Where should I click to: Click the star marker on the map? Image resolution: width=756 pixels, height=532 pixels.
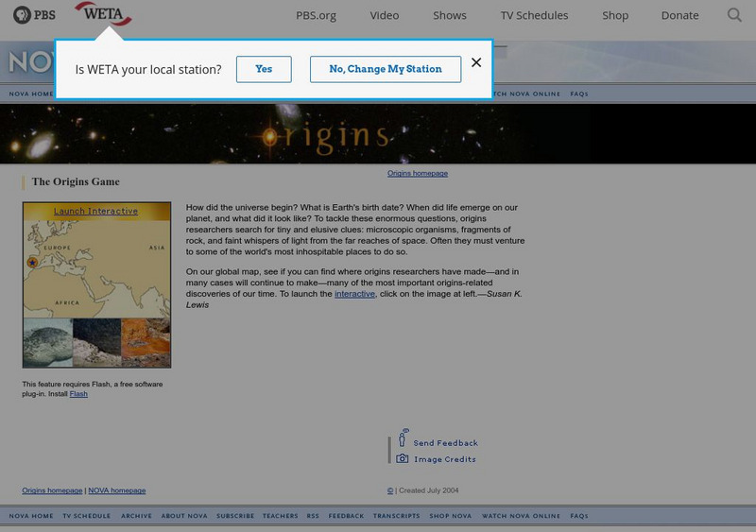click(32, 263)
